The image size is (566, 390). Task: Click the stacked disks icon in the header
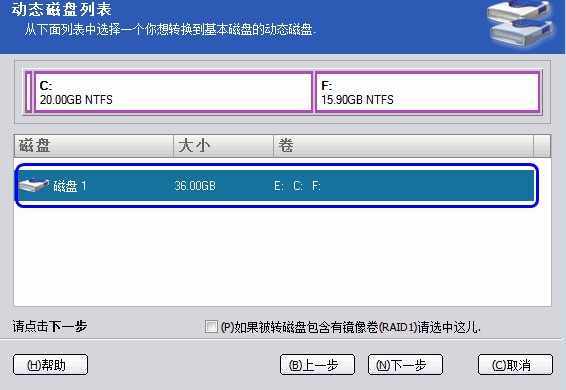pos(520,24)
